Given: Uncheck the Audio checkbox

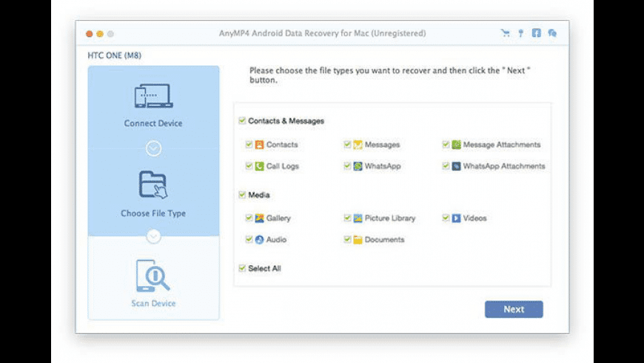Looking at the screenshot, I should coord(249,239).
